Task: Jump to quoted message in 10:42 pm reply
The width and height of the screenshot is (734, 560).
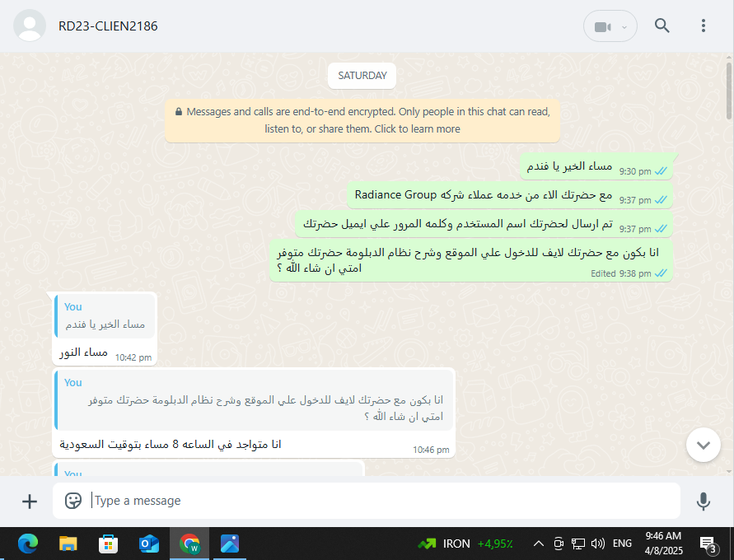Action: click(x=105, y=316)
